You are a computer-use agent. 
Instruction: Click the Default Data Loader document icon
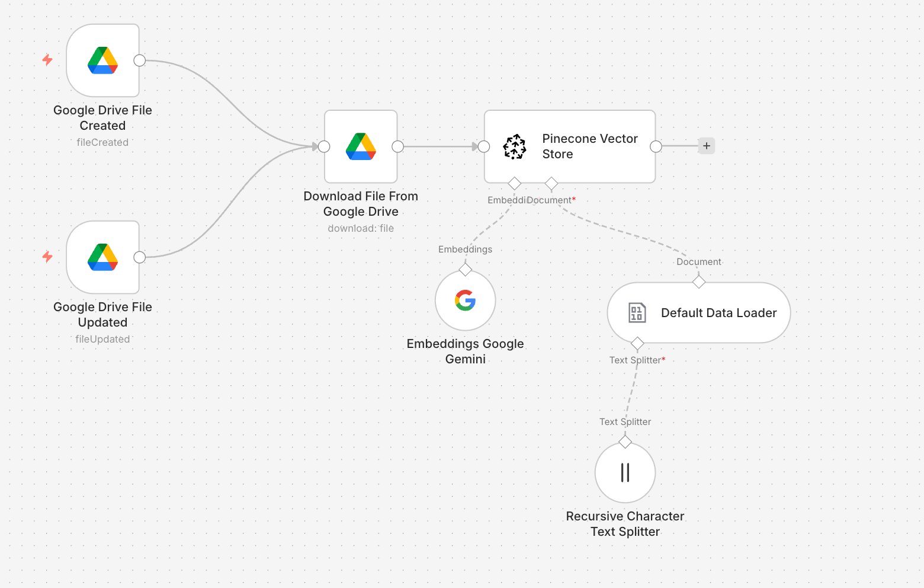(637, 312)
